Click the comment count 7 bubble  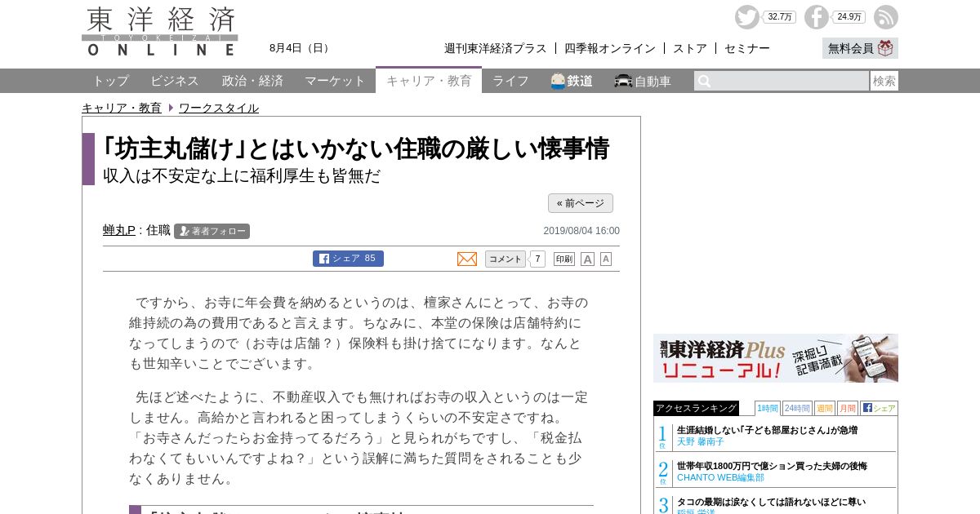point(537,259)
